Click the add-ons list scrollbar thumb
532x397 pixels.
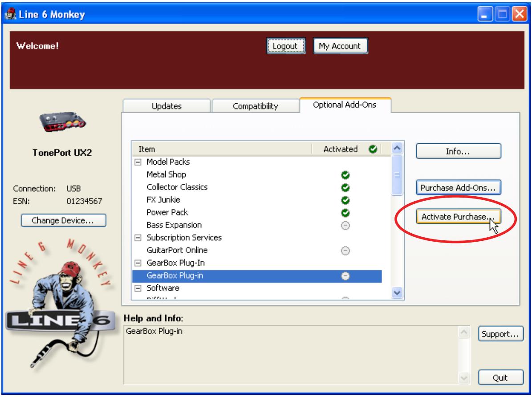tap(397, 175)
